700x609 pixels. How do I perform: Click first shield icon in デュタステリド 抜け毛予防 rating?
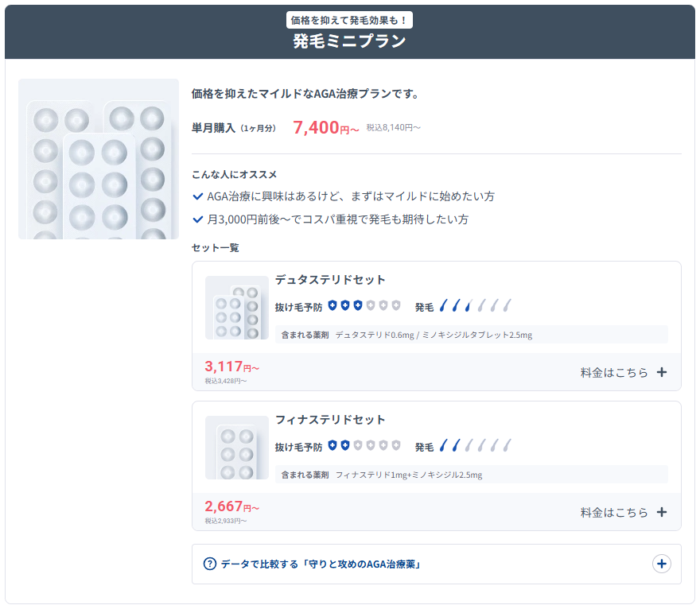332,305
